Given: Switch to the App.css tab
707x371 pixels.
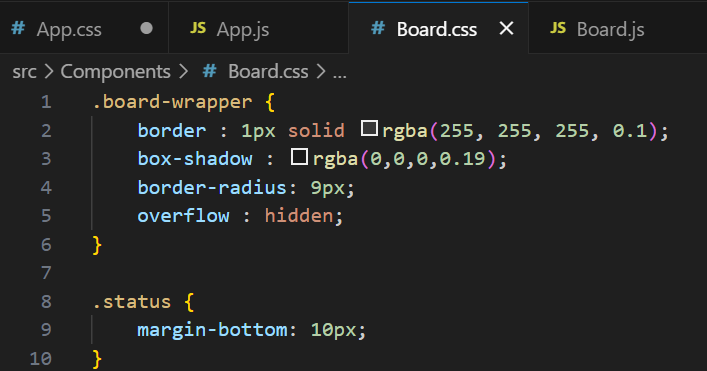Looking at the screenshot, I should pos(84,29).
